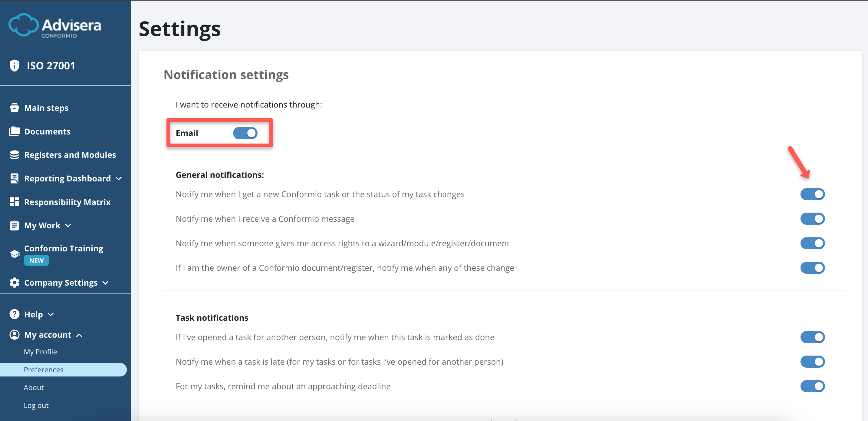Switch to the My Profile page
The image size is (868, 421).
tap(41, 352)
